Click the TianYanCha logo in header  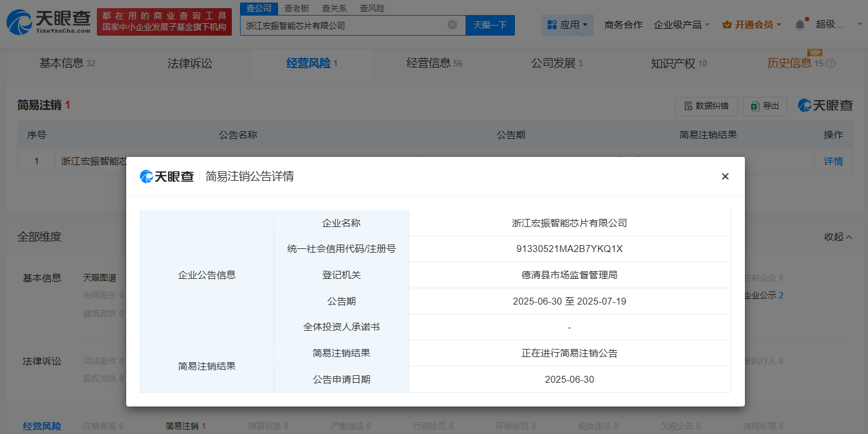point(49,23)
